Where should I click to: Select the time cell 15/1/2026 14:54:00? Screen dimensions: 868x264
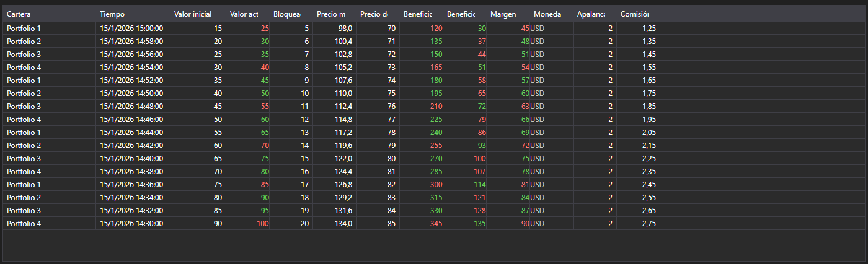pyautogui.click(x=133, y=68)
